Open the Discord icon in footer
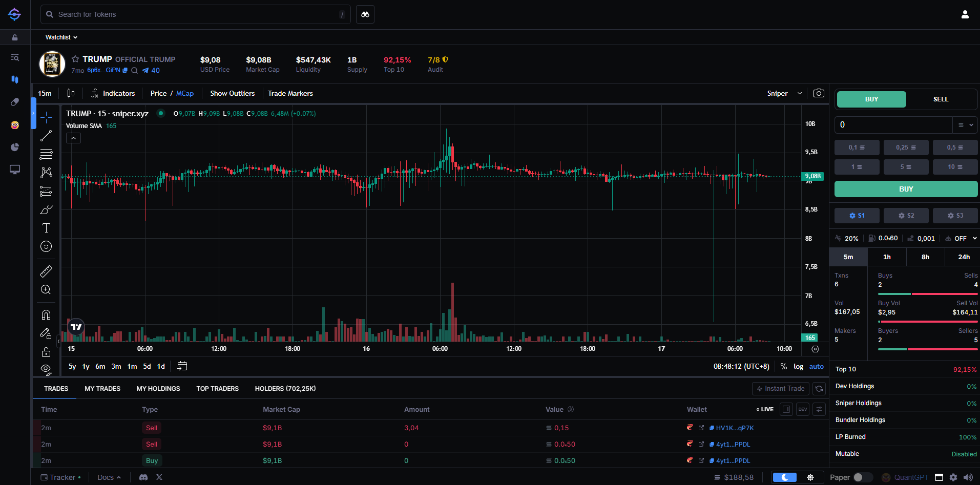980x485 pixels. point(143,477)
